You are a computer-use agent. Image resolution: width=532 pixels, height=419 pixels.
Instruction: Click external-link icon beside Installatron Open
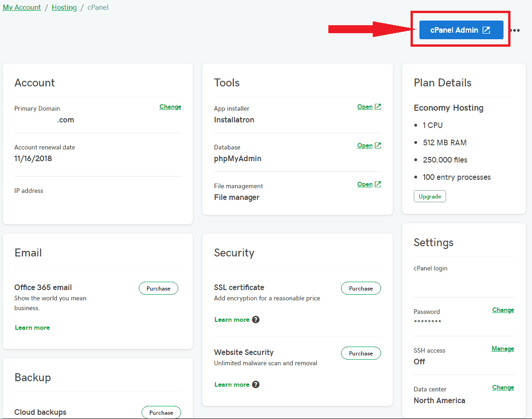tap(378, 107)
